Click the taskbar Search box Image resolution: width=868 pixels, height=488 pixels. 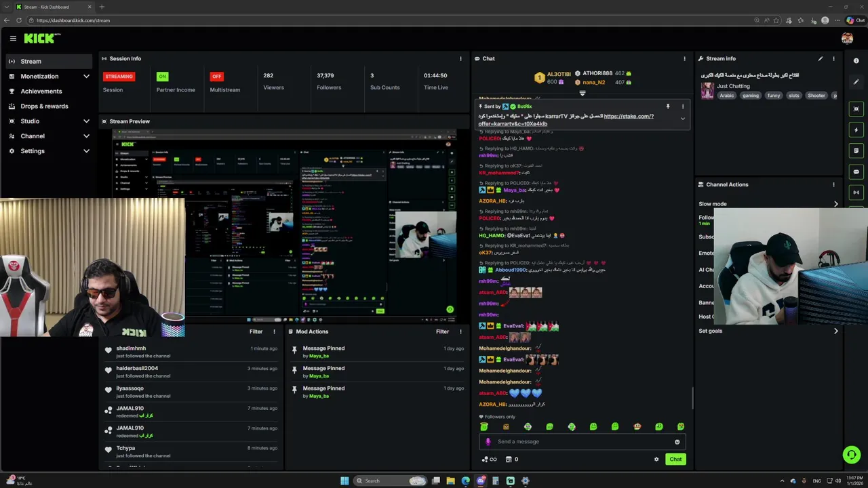click(x=391, y=481)
